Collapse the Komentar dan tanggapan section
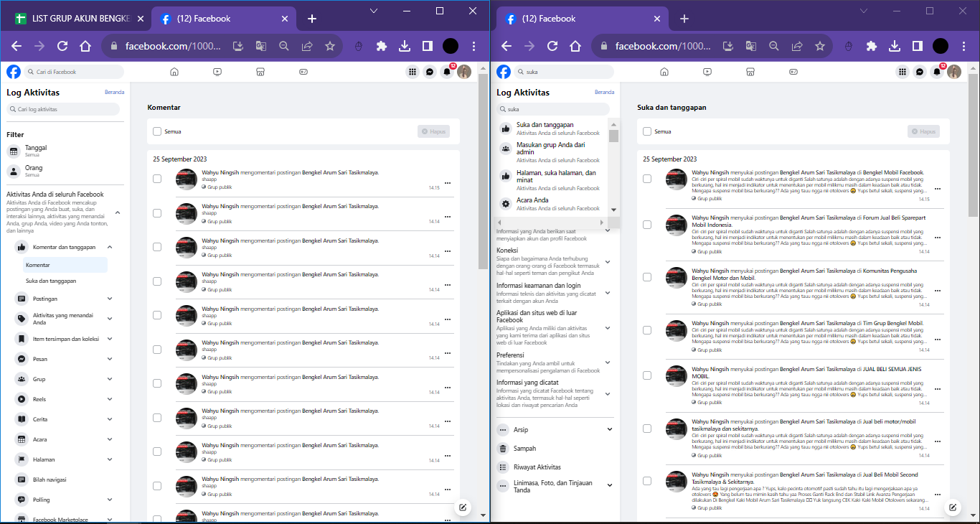 [x=65, y=247]
